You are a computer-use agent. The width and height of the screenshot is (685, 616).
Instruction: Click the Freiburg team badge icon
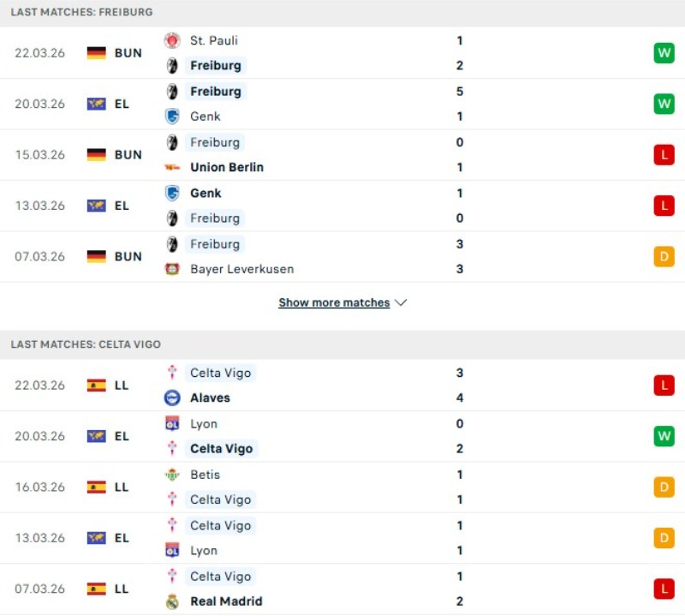click(x=172, y=65)
